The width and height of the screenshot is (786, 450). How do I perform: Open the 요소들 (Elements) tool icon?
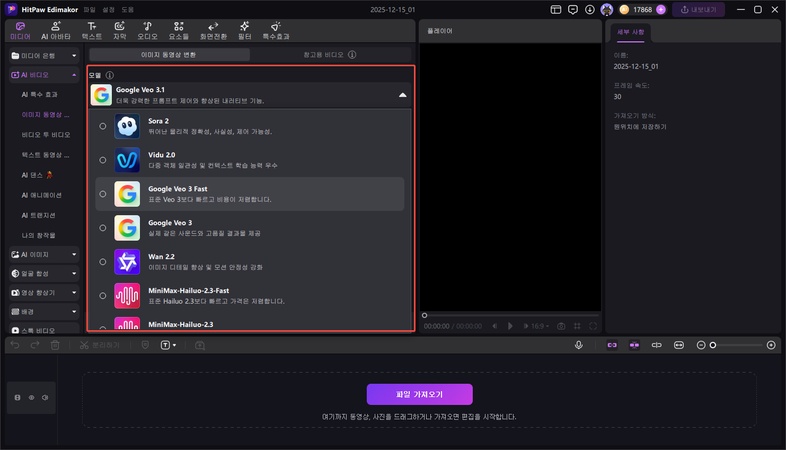(x=178, y=31)
